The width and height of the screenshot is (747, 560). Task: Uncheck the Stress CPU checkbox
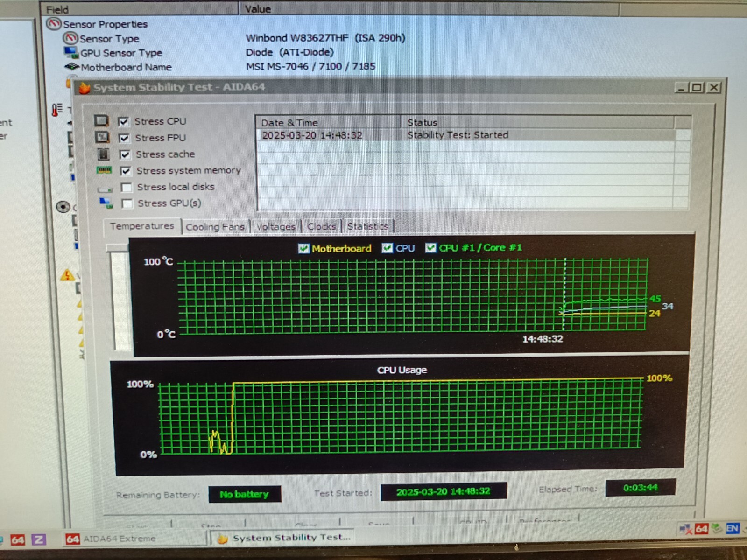tap(123, 121)
